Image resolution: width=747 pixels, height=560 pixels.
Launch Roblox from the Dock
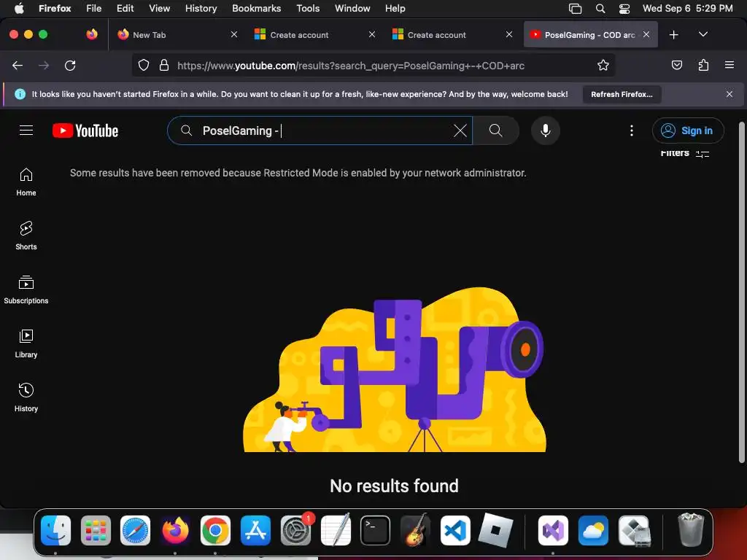coord(495,530)
